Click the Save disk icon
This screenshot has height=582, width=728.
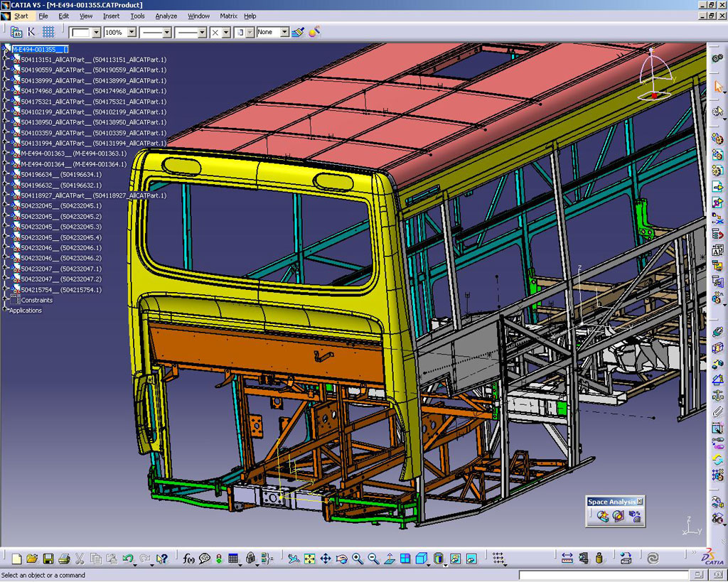click(48, 559)
